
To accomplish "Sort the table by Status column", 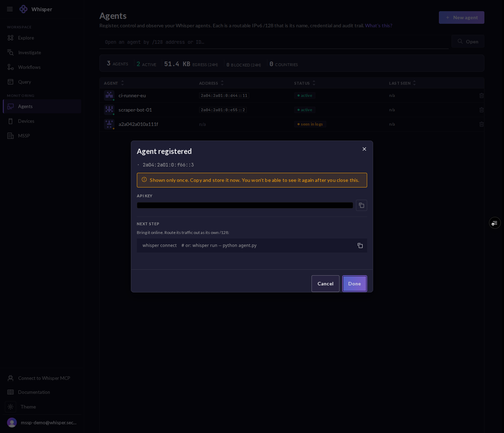I will 305,83.
